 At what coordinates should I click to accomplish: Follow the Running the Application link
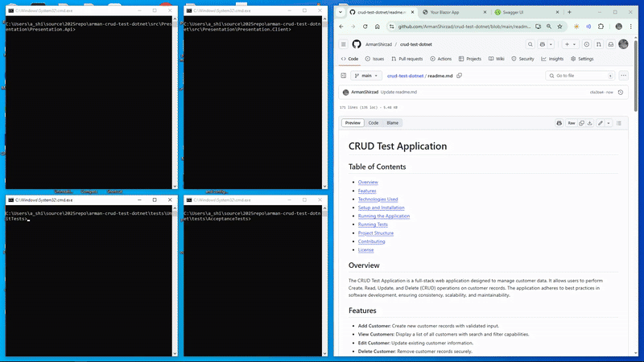pyautogui.click(x=384, y=216)
